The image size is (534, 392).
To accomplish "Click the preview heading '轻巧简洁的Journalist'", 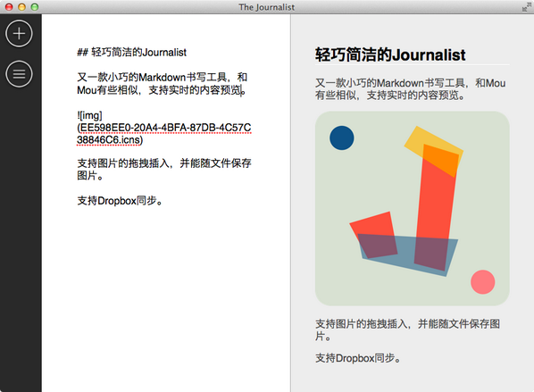I will tap(390, 54).
